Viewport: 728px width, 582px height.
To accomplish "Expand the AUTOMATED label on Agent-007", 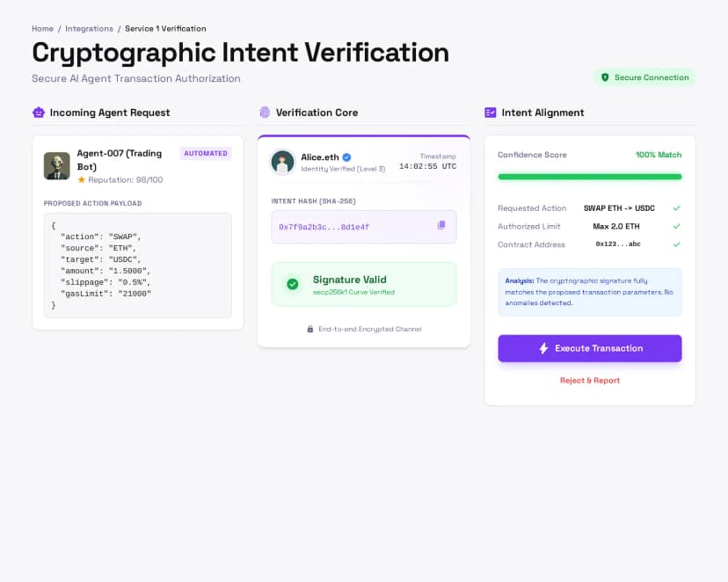I will pyautogui.click(x=205, y=153).
